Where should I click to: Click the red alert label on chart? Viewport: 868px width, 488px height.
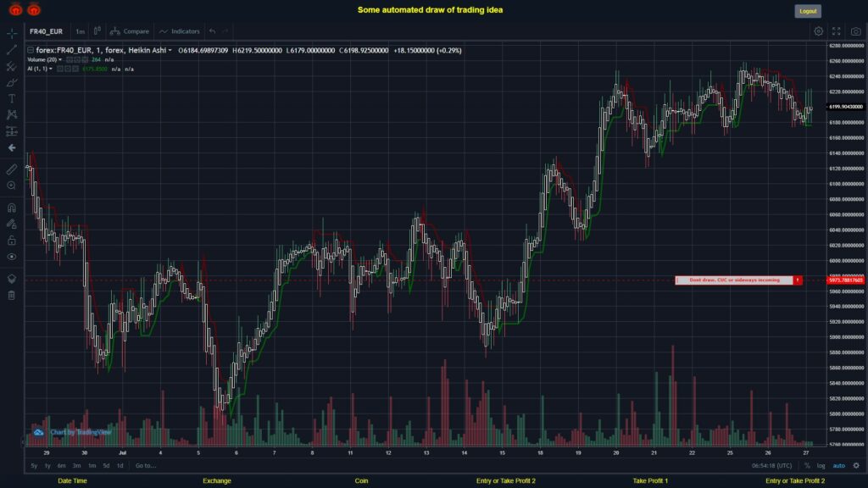[x=734, y=280]
